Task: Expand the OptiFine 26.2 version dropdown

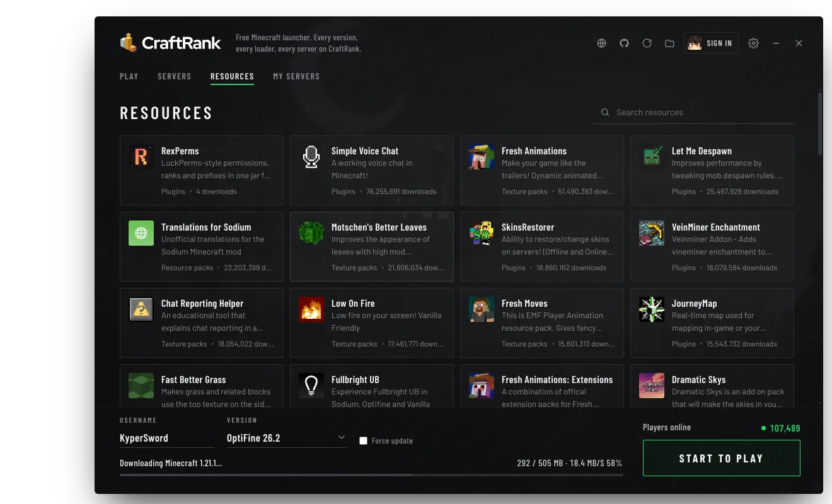Action: pyautogui.click(x=286, y=438)
